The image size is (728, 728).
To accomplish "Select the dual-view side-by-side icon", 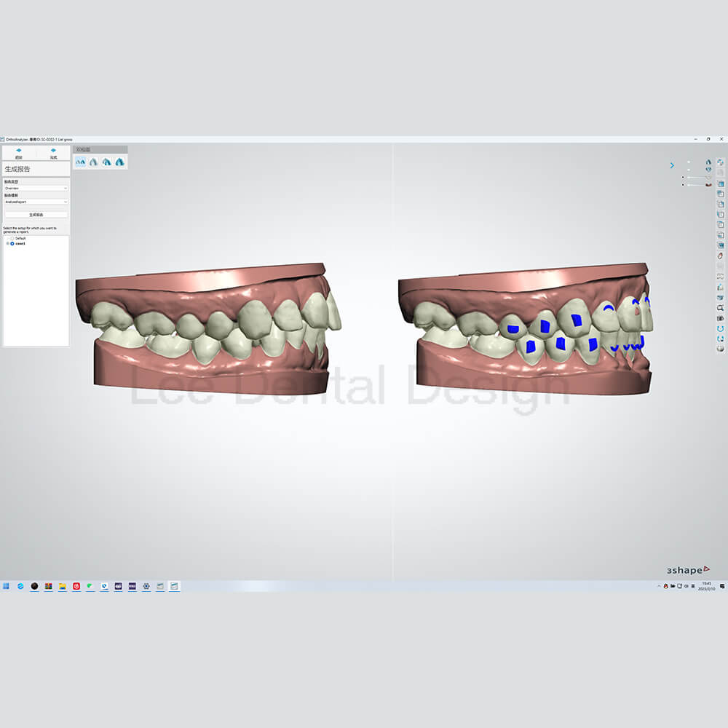I will (x=80, y=162).
